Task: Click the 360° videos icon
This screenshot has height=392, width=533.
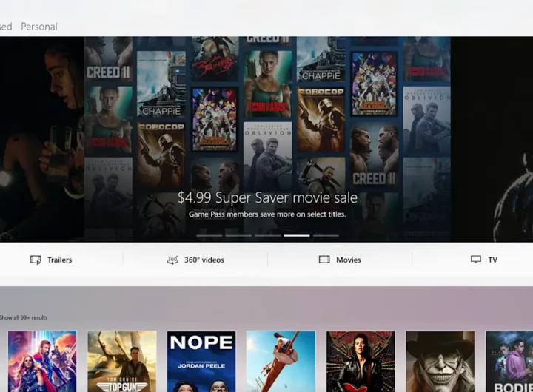Action: coord(172,260)
